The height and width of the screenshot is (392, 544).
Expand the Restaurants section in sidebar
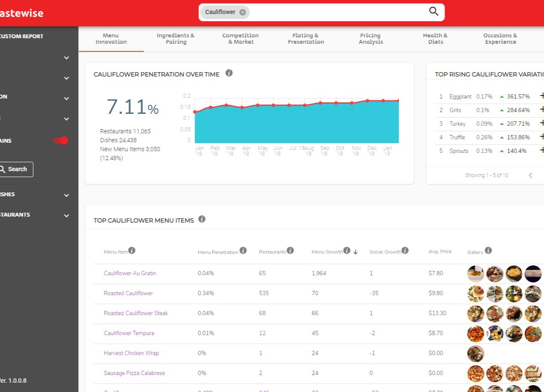coord(66,216)
